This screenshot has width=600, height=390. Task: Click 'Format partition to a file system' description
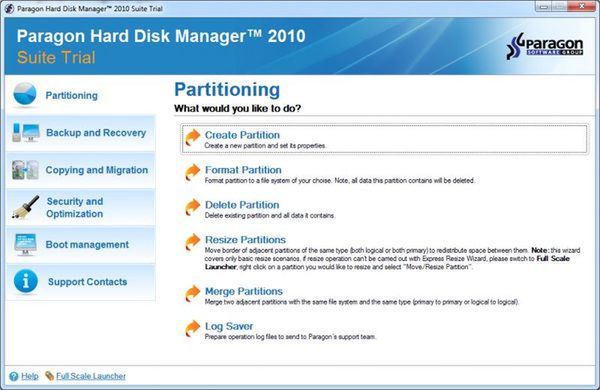tap(340, 180)
